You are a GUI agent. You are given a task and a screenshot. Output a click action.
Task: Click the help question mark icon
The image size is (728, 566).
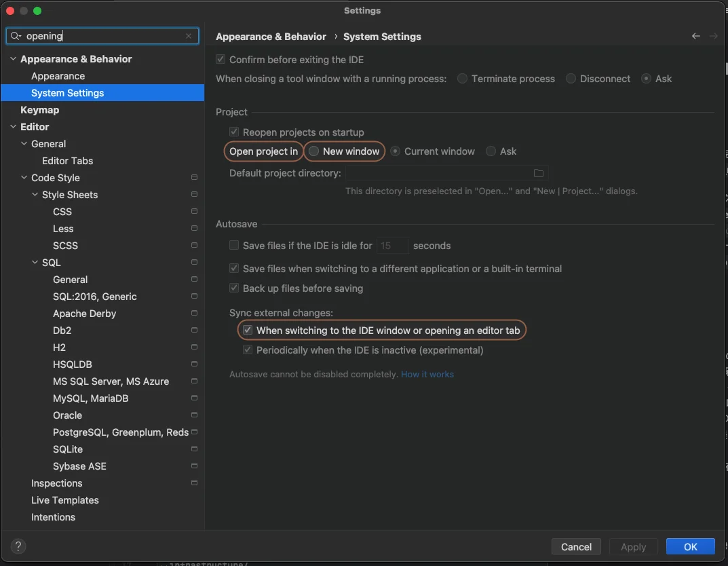click(18, 546)
